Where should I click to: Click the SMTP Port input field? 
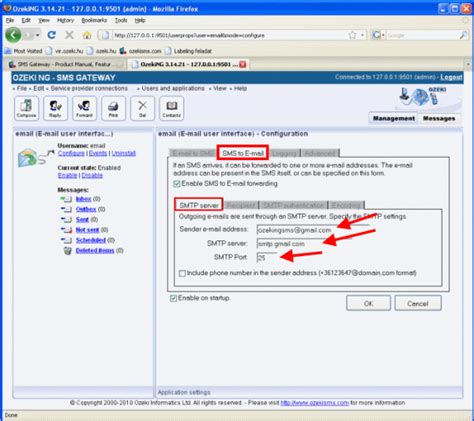tap(267, 258)
